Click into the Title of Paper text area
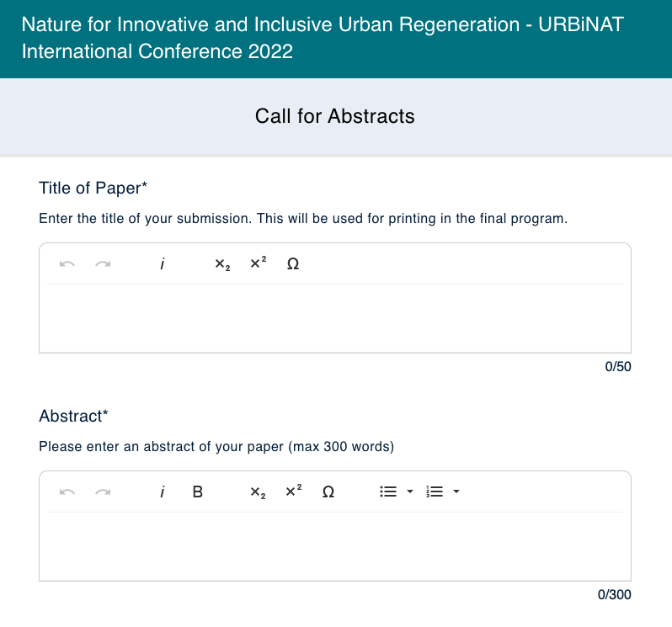The height and width of the screenshot is (627, 672). coord(335,318)
